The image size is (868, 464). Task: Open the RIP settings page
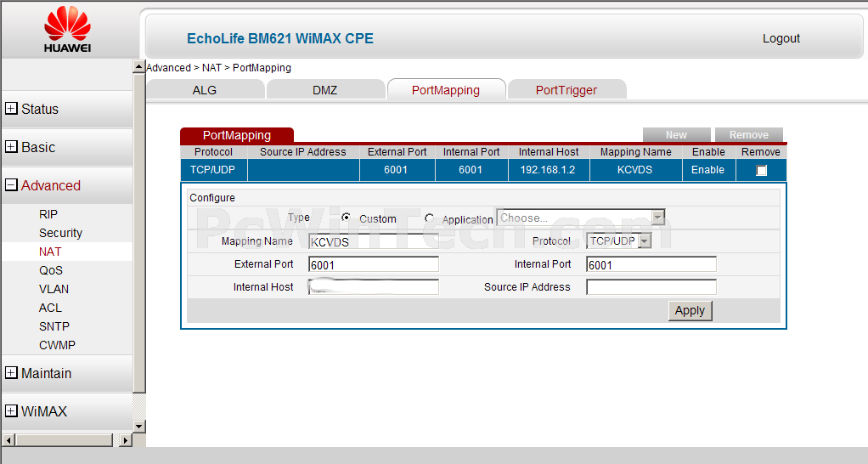48,214
